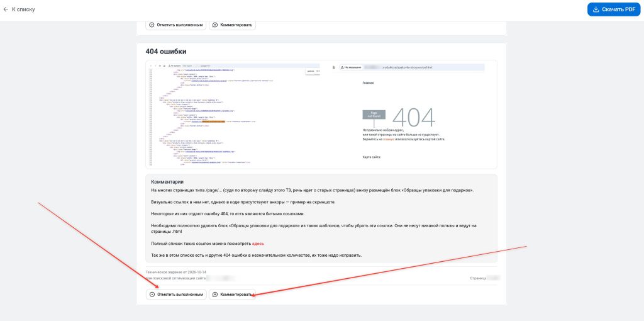This screenshot has width=644, height=321.
Task: Click the Техническое задание от 2026-10-14 footer text
Action: pos(176,272)
